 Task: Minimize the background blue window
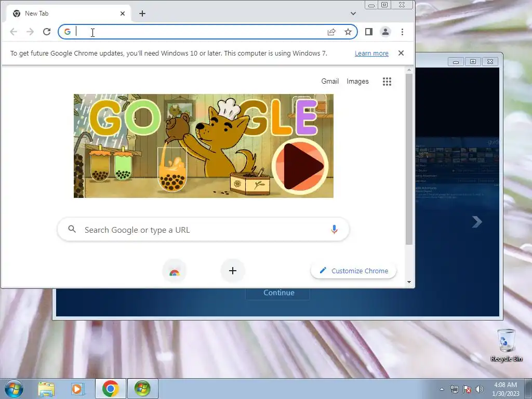click(456, 61)
